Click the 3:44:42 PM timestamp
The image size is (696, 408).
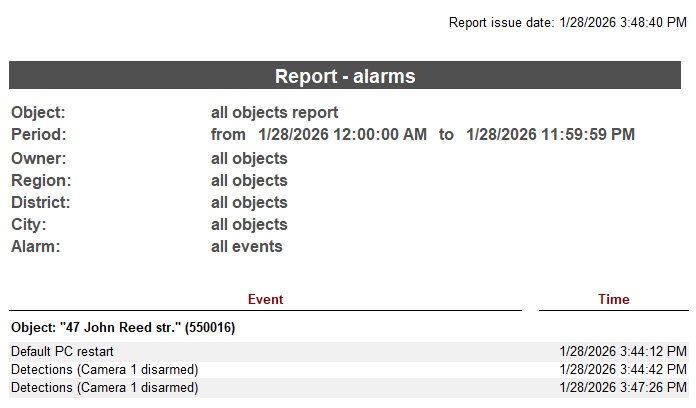point(623,369)
